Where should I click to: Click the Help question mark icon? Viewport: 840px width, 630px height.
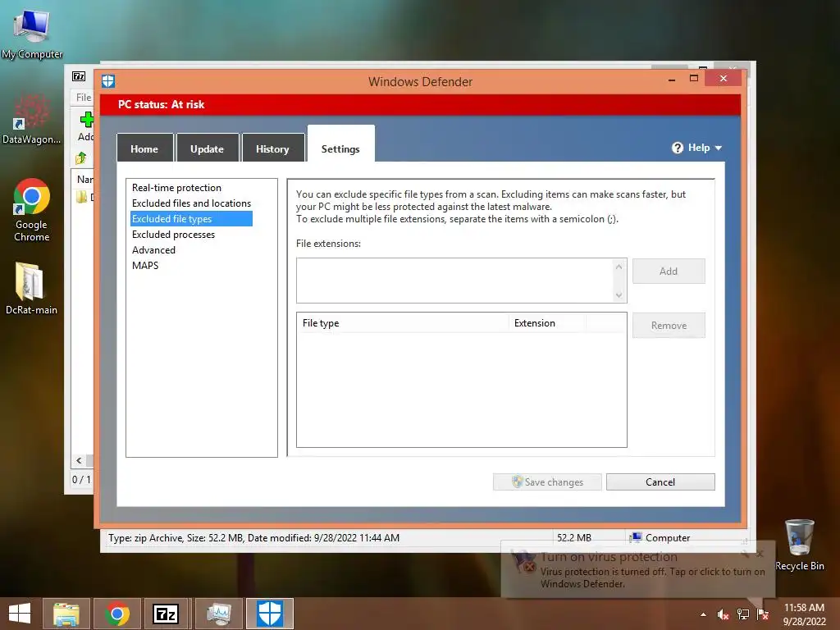[678, 148]
